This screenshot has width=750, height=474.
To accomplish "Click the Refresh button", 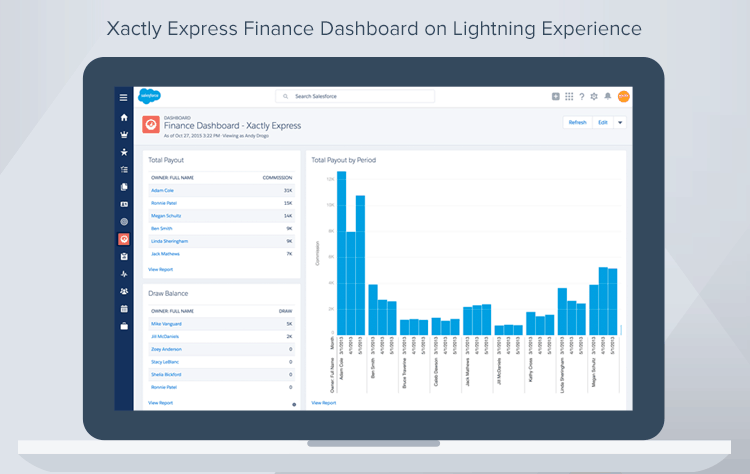I will tap(577, 122).
